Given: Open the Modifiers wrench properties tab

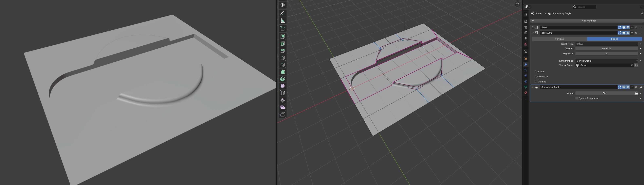Looking at the screenshot, I should (526, 64).
